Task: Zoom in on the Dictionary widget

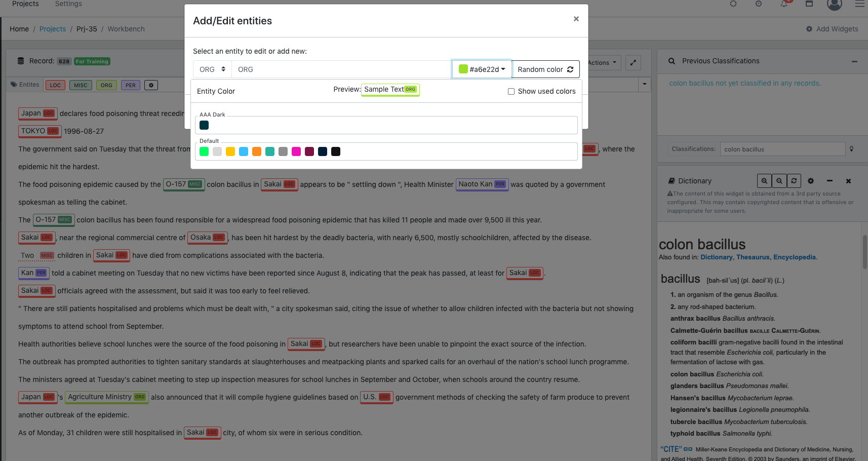Action: [x=764, y=181]
